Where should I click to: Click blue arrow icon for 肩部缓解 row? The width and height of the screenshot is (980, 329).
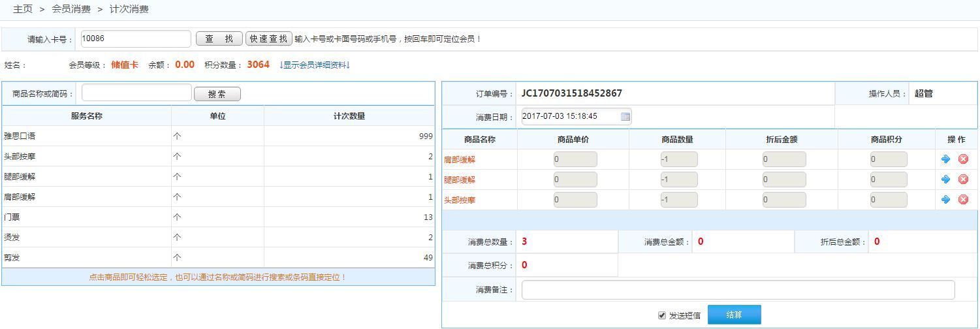point(945,159)
